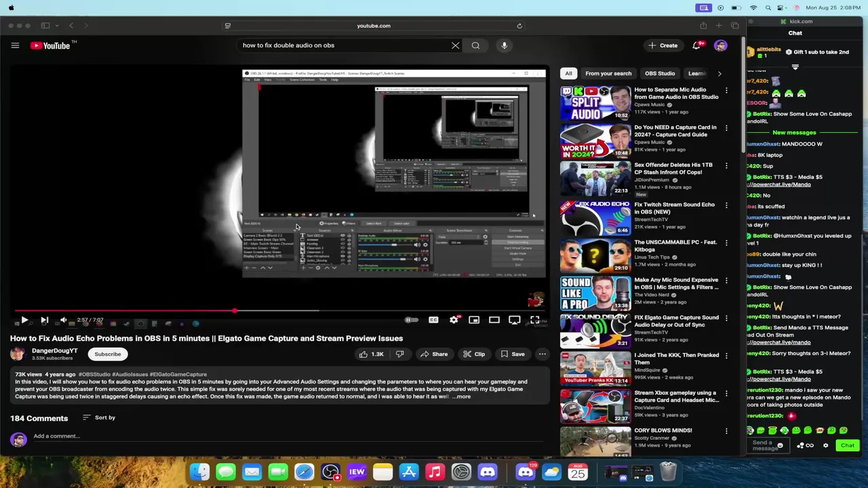Save the video to a playlist
This screenshot has height=488, width=868.
coord(513,354)
